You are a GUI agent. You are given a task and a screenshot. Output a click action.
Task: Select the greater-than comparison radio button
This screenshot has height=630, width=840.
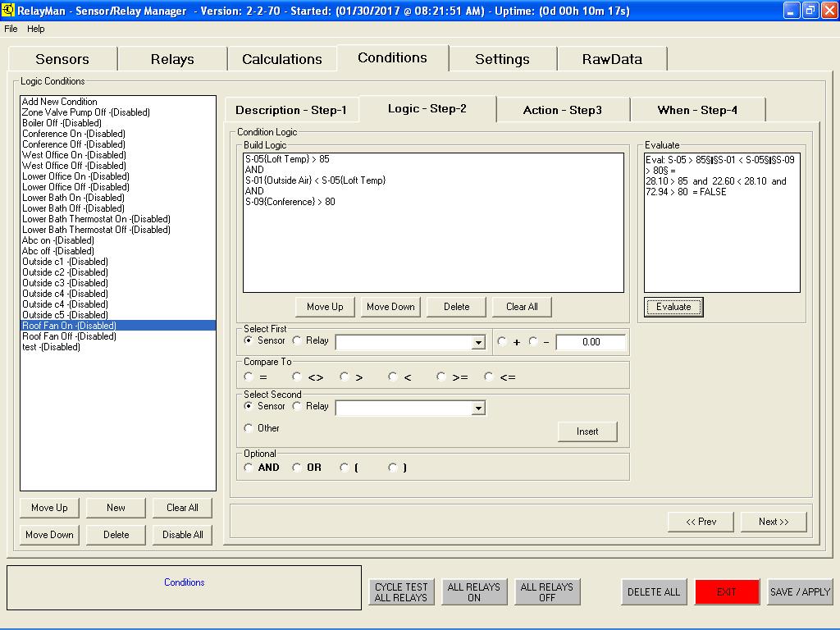click(345, 377)
